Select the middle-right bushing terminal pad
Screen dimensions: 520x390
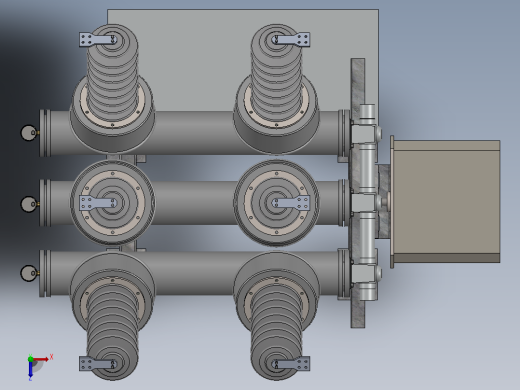click(291, 203)
